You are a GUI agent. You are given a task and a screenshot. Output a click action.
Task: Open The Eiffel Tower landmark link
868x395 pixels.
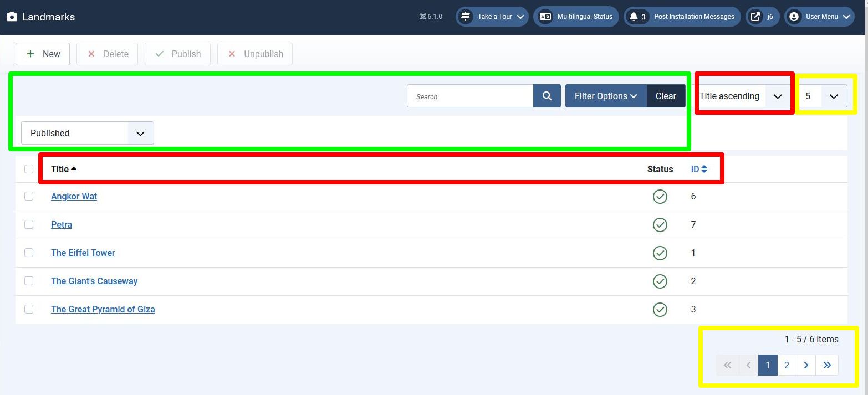click(83, 253)
